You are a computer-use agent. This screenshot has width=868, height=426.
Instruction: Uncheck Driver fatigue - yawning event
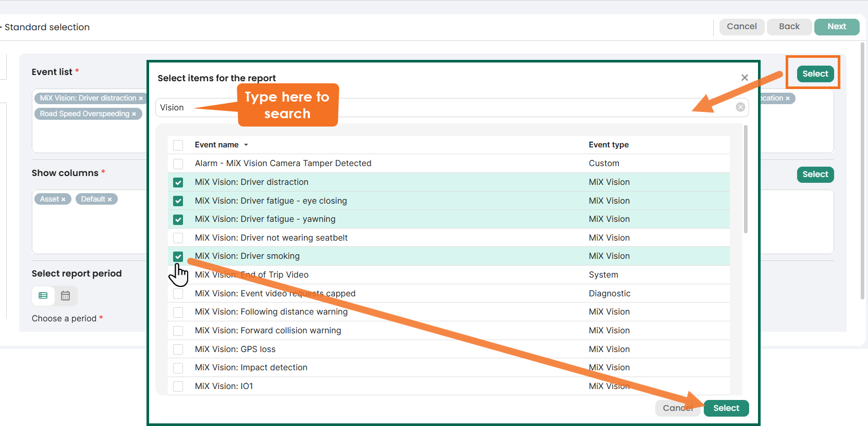pos(178,219)
